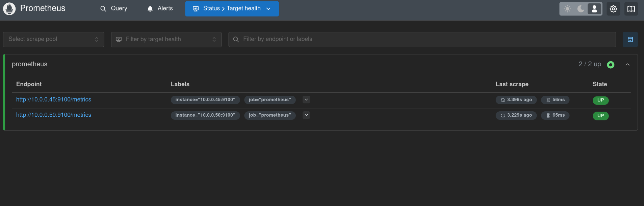Open endpoint http://10.0.0.45:9100/metrics
This screenshot has width=644, height=206.
(x=54, y=99)
